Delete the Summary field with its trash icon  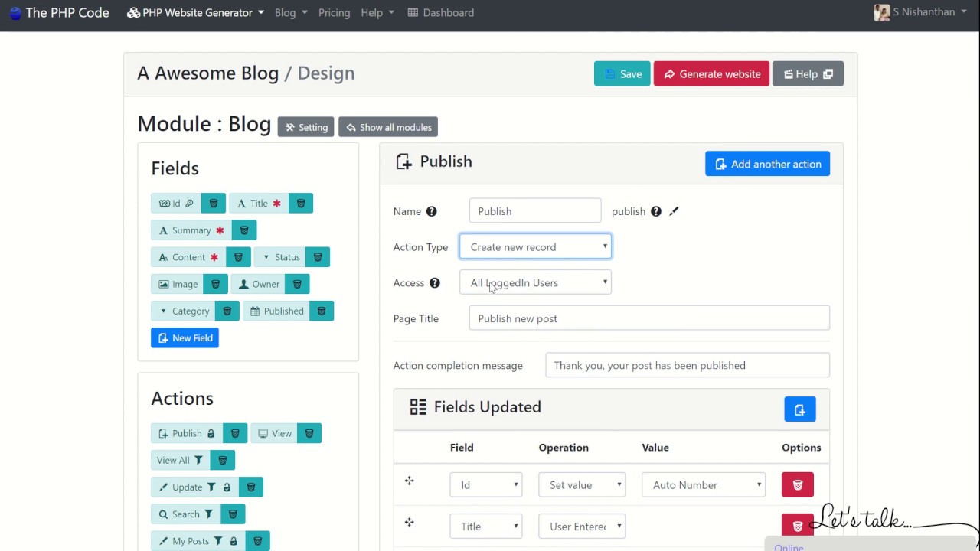coord(244,230)
